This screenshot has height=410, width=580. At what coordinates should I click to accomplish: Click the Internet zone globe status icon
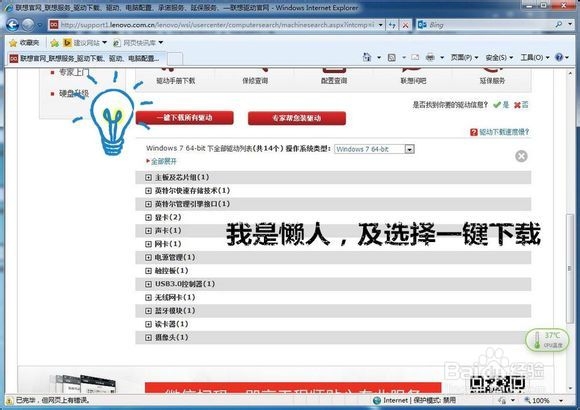tap(377, 400)
